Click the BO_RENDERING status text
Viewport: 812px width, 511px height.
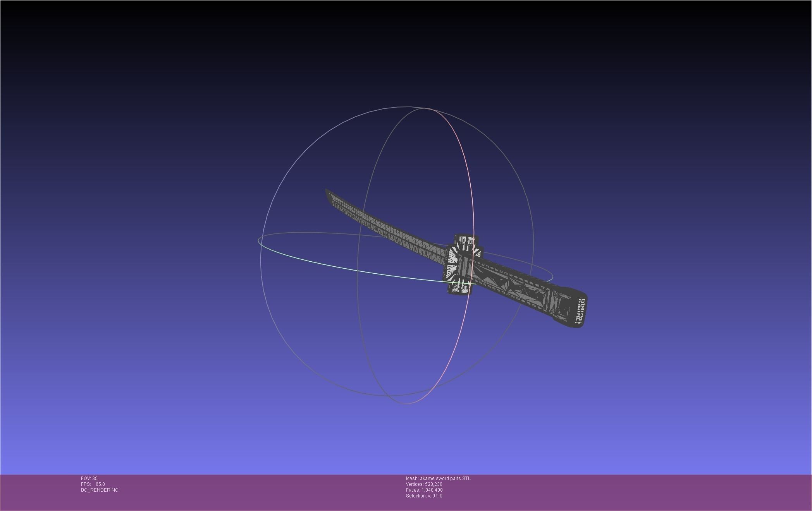[100, 490]
